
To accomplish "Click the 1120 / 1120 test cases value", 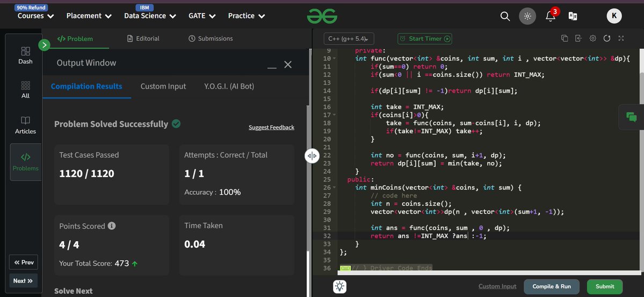I will pyautogui.click(x=86, y=173).
